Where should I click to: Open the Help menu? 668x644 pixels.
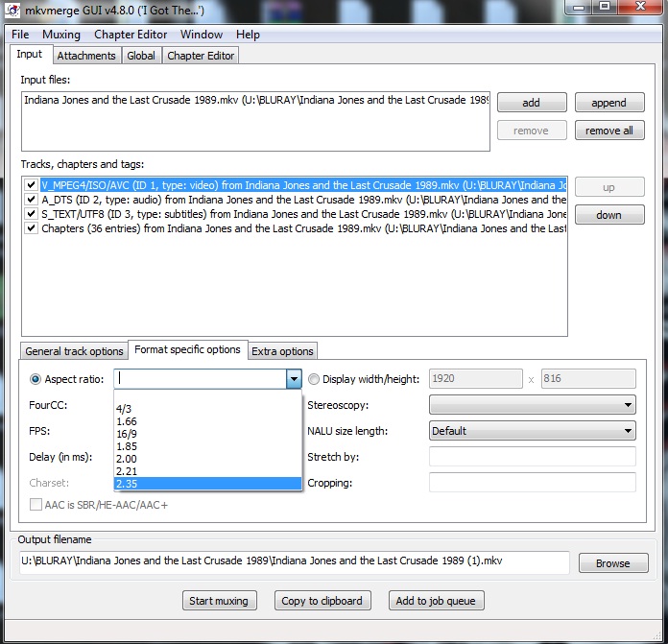pyautogui.click(x=248, y=35)
